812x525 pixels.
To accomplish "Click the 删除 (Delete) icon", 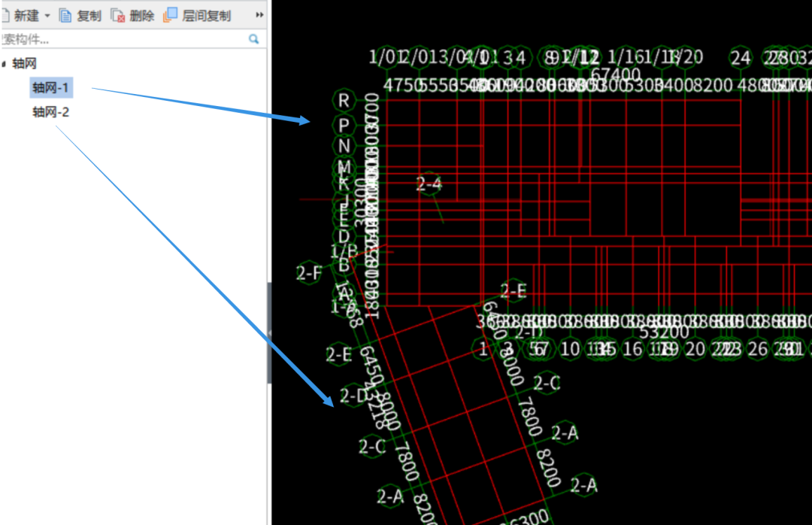I will [118, 16].
